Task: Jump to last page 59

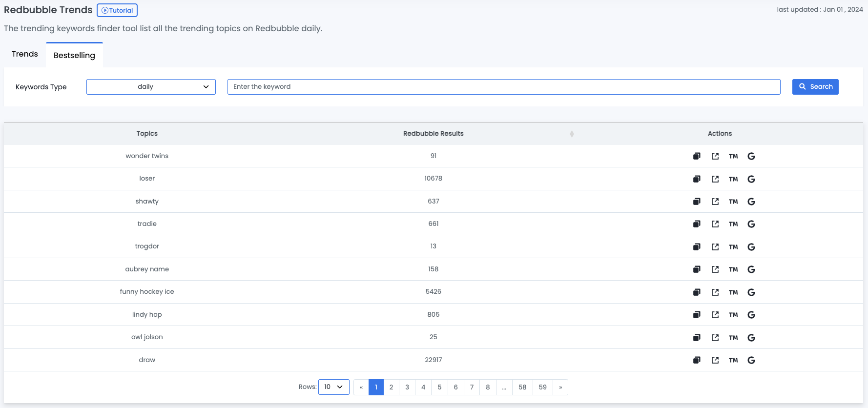Action: pyautogui.click(x=542, y=387)
